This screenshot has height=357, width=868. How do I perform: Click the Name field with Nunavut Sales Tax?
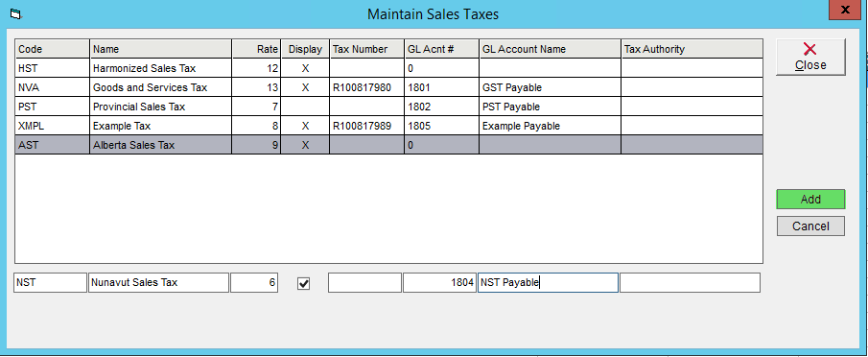tap(158, 282)
